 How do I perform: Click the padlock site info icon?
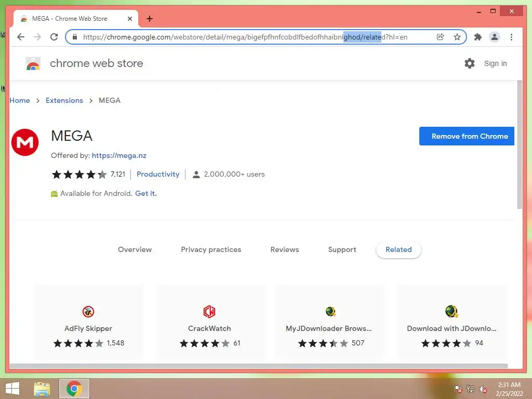75,37
